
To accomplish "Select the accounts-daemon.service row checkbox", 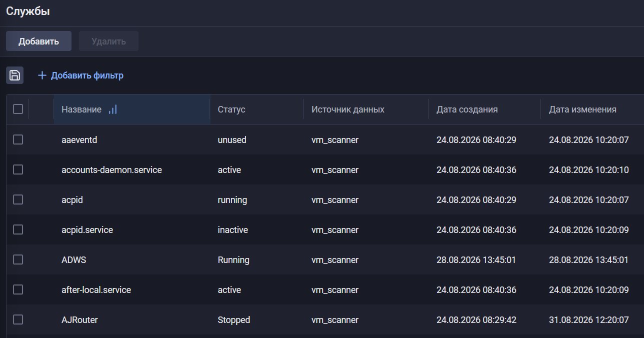I will [x=18, y=170].
